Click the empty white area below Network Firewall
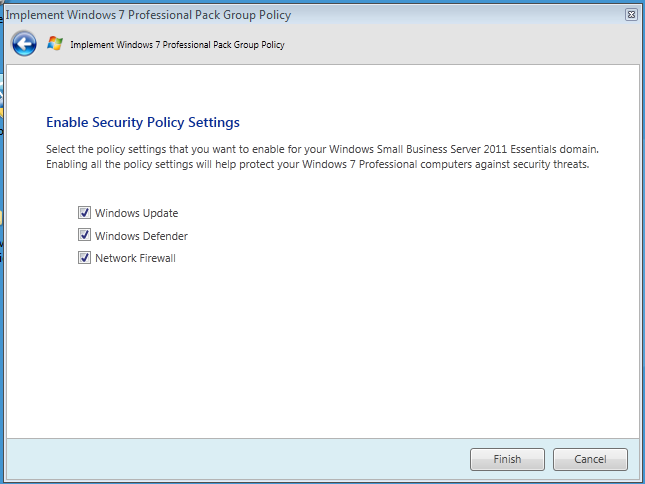This screenshot has width=645, height=484. click(321, 350)
